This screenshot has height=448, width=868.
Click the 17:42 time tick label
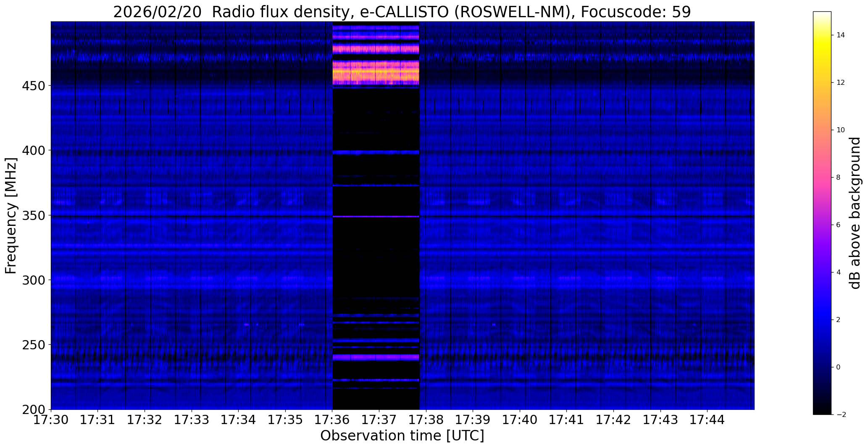pos(614,420)
